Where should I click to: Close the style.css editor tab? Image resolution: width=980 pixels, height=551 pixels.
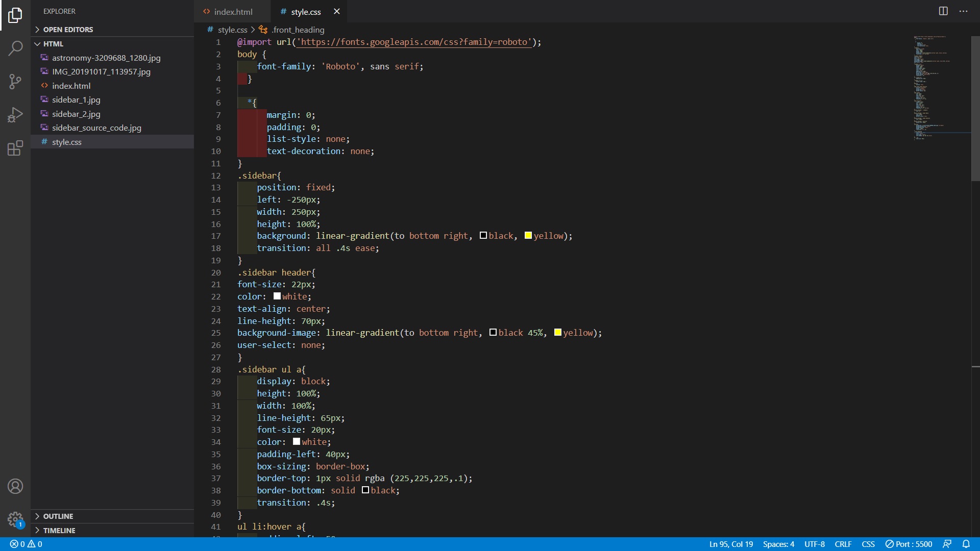tap(336, 11)
